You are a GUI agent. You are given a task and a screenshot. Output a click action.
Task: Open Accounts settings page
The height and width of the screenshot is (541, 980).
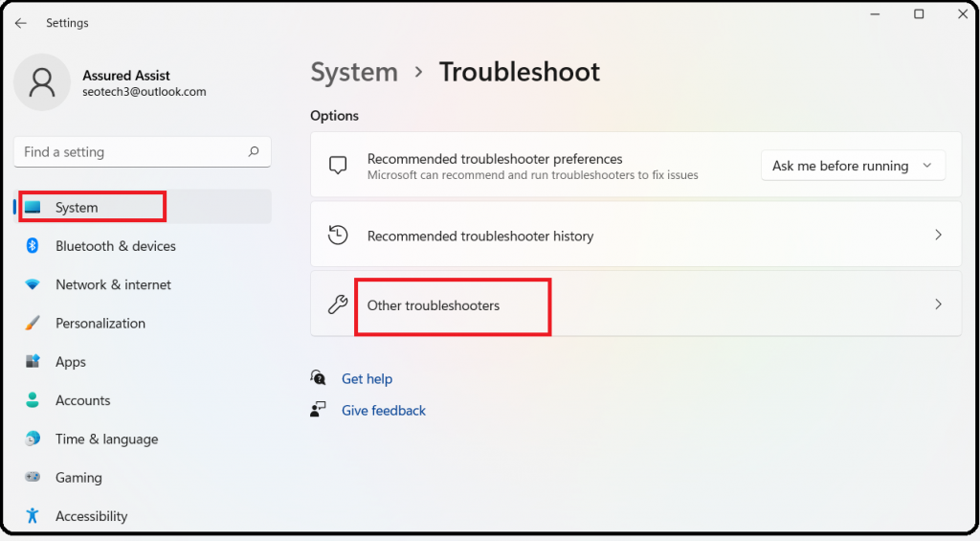click(143, 400)
